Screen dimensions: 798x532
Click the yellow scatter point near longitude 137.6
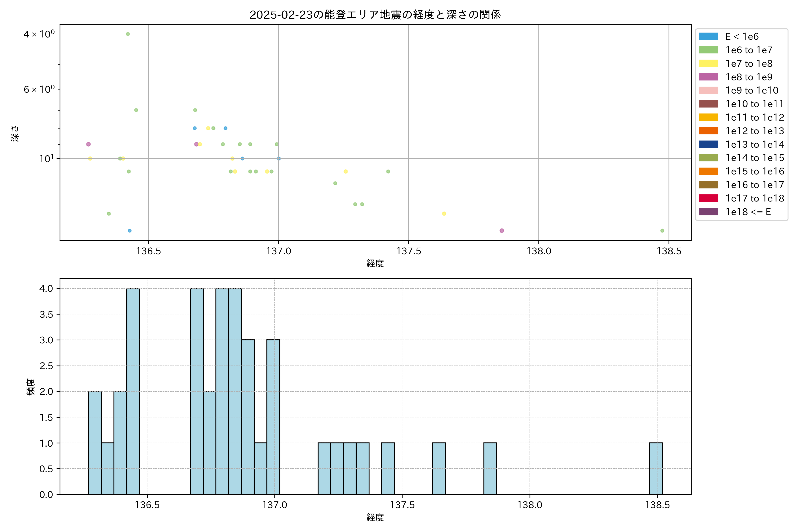coord(444,214)
